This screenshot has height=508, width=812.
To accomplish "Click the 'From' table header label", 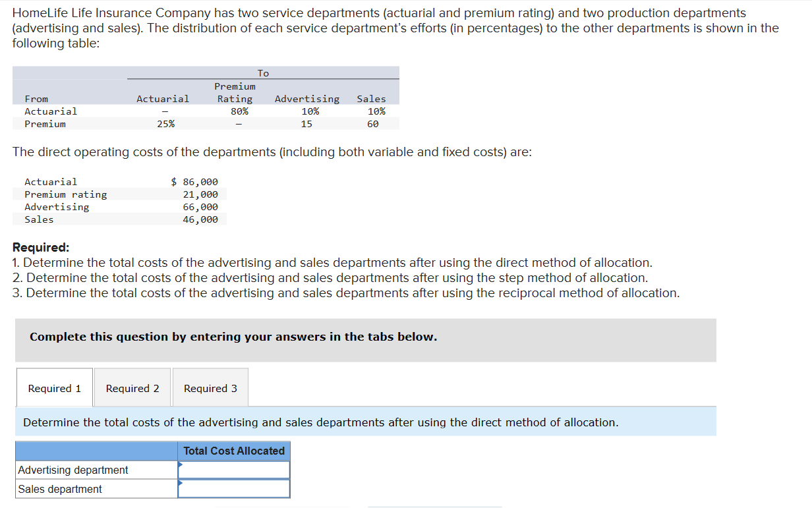I will point(36,99).
